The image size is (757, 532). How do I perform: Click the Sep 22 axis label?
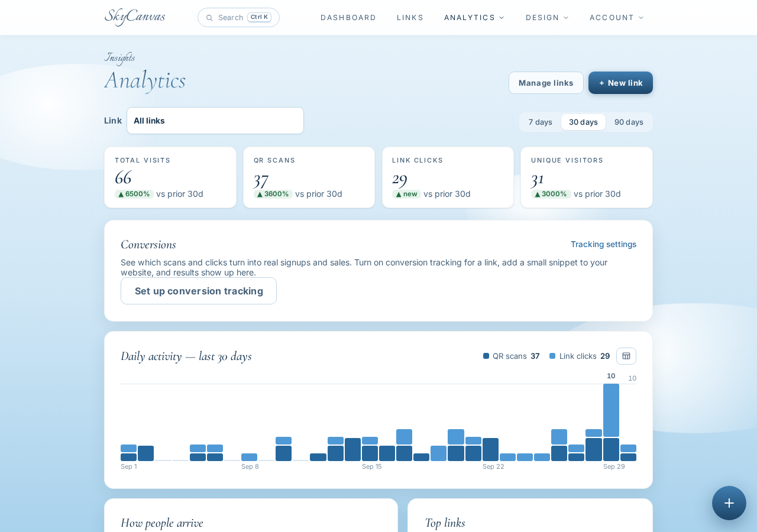[x=493, y=466]
